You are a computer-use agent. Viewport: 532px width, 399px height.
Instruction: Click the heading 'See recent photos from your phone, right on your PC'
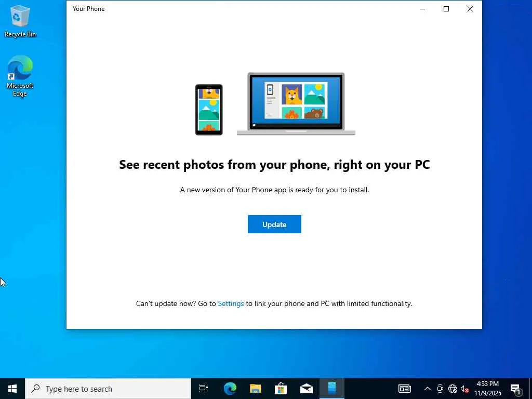pos(274,165)
